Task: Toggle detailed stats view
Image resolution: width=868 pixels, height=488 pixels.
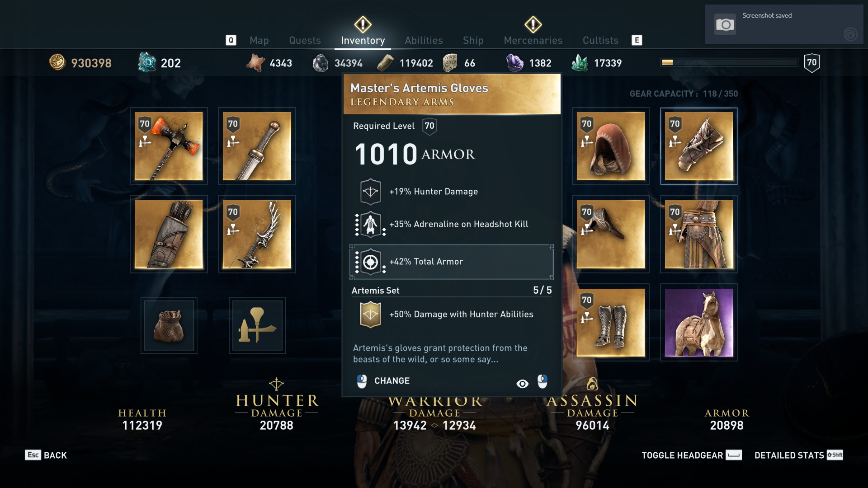Action: tap(798, 455)
